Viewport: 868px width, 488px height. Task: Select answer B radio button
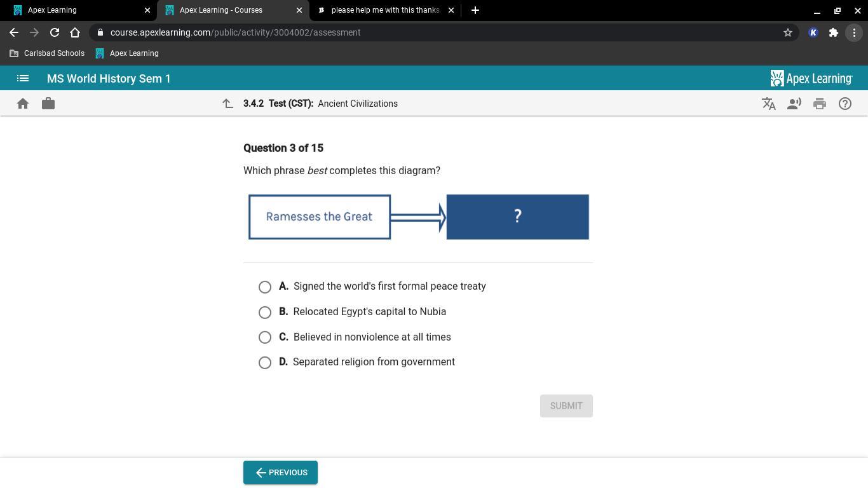click(265, 313)
